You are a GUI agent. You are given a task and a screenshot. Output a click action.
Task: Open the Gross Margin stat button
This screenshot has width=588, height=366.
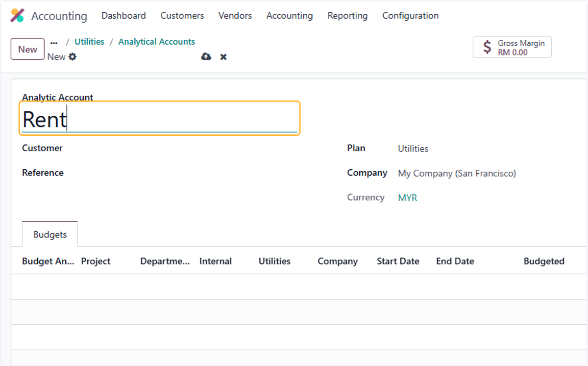[x=512, y=47]
